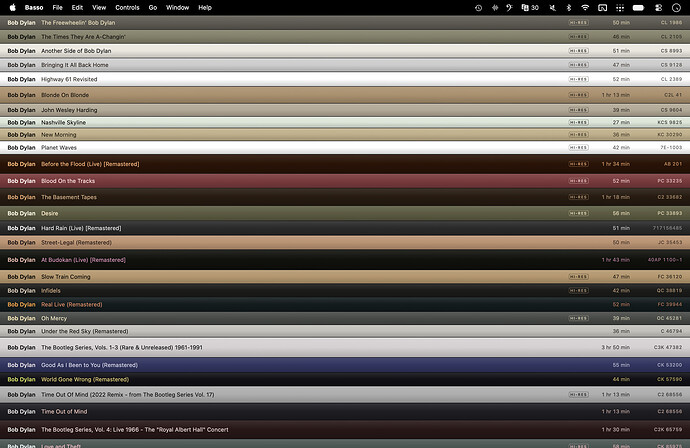The image size is (690, 448).
Task: Click the artist name Bob Dylan beside Desire
Action: coord(21,213)
